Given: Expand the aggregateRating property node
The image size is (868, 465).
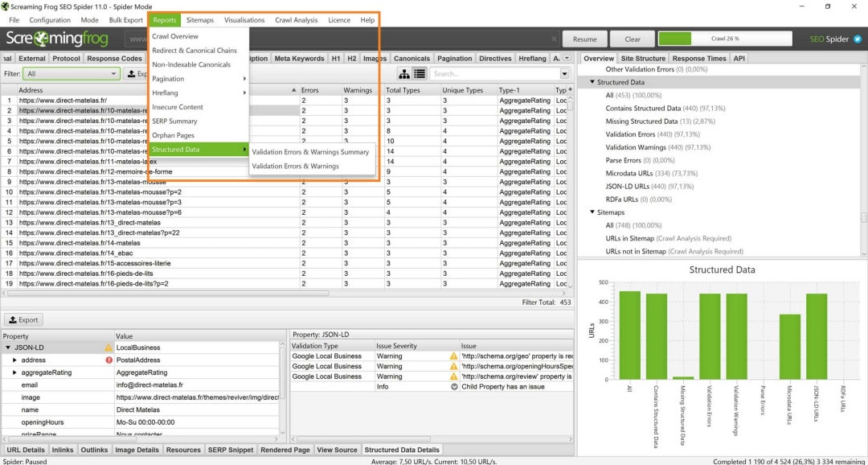Looking at the screenshot, I should [x=14, y=372].
